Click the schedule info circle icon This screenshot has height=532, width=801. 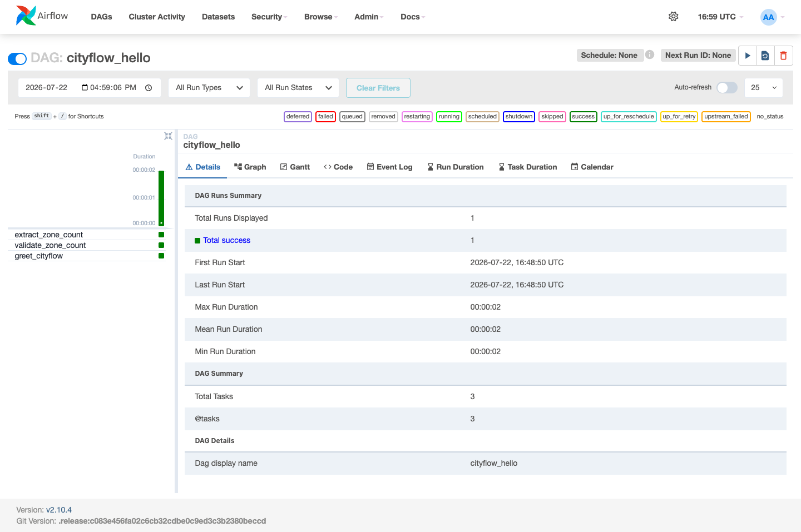650,54
